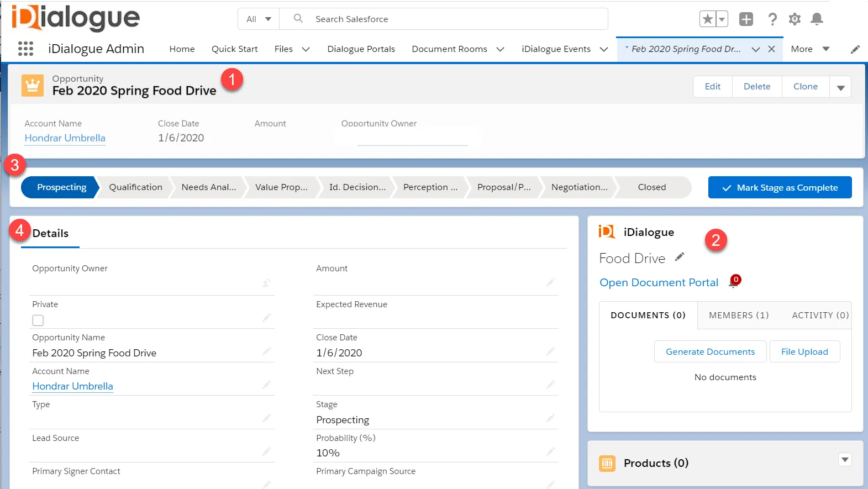Edit the Lead Source field pencil

point(266,451)
